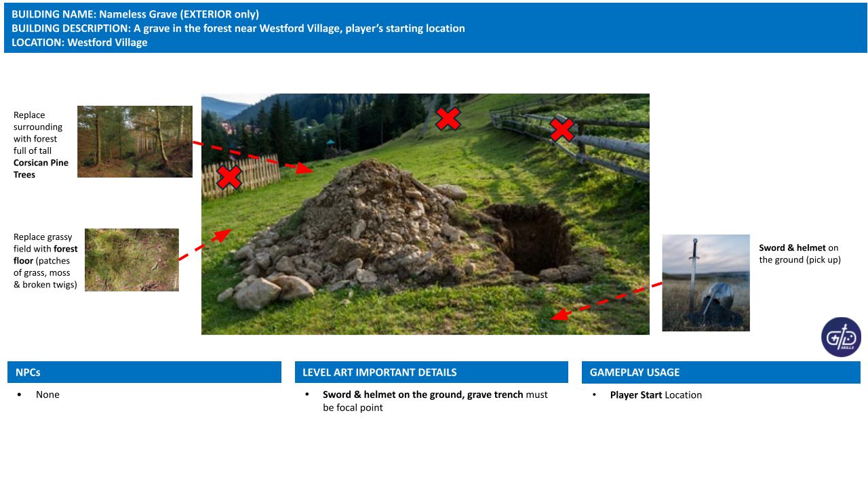Click the red X over the wooden picket fence
This screenshot has height=488, width=868.
229,178
